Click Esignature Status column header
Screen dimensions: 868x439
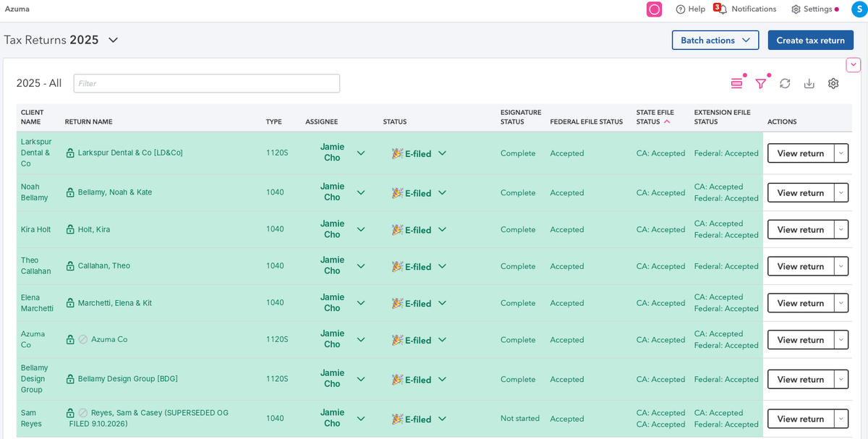(x=521, y=117)
